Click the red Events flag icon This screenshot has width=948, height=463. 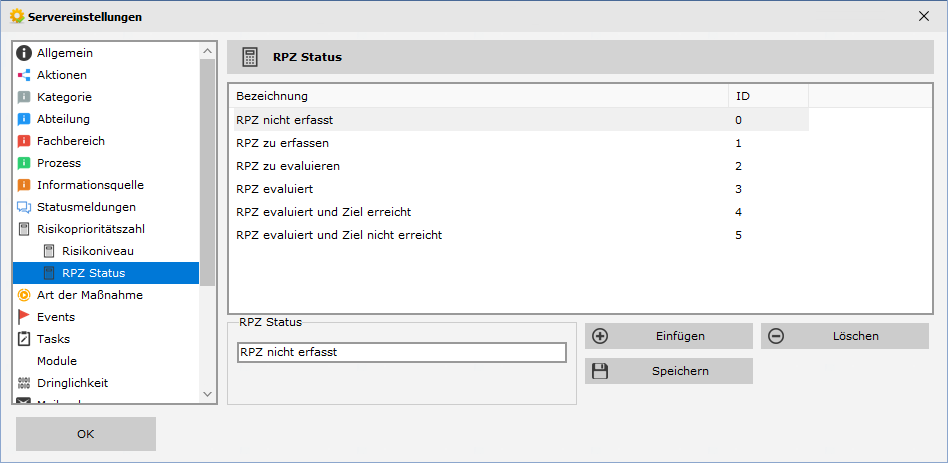24,317
